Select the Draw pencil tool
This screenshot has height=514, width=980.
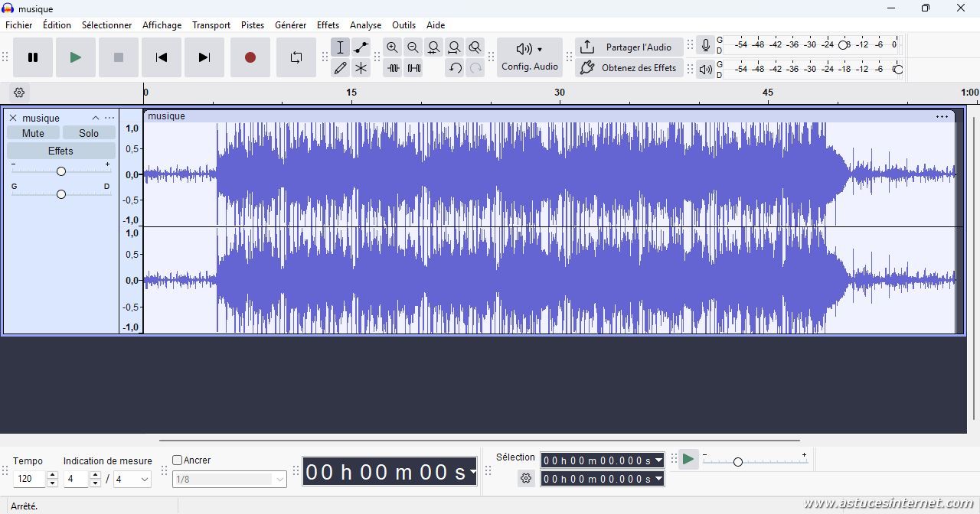(341, 68)
